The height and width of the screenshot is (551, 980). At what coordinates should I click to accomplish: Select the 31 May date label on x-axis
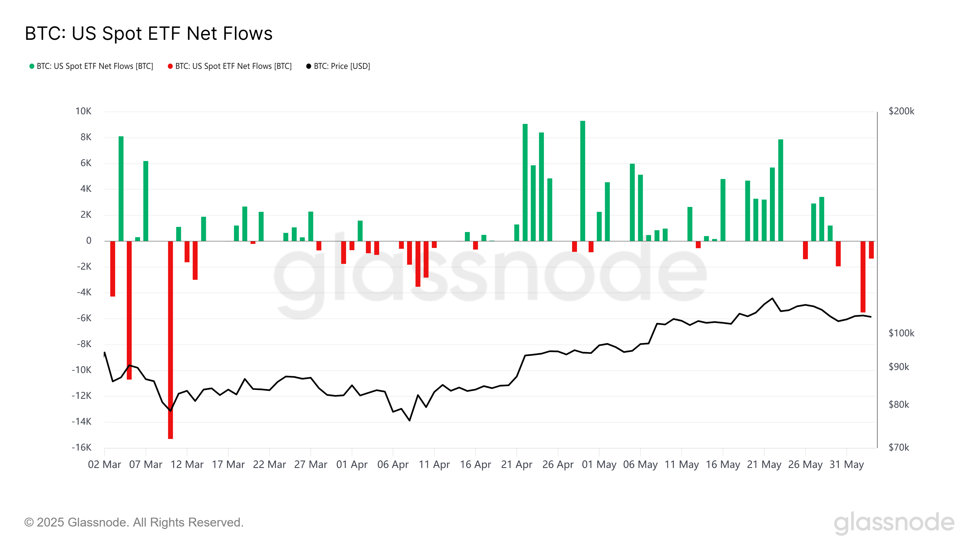point(846,464)
